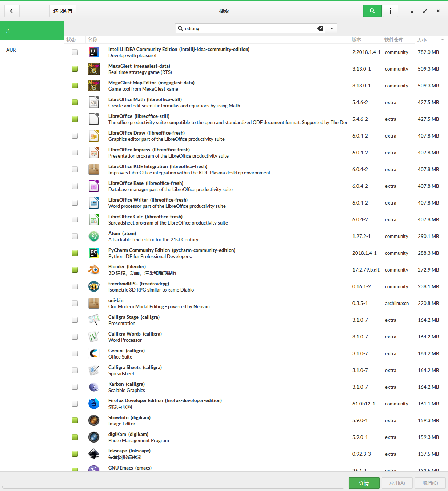The width and height of the screenshot is (448, 491).
Task: Toggle the MegaGlest Map Editor status checkbox
Action: (x=75, y=86)
